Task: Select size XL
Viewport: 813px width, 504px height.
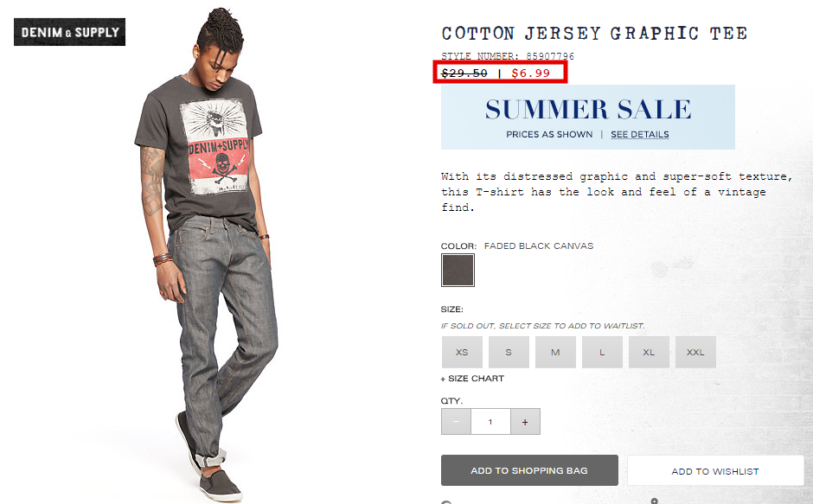Action: [x=649, y=352]
